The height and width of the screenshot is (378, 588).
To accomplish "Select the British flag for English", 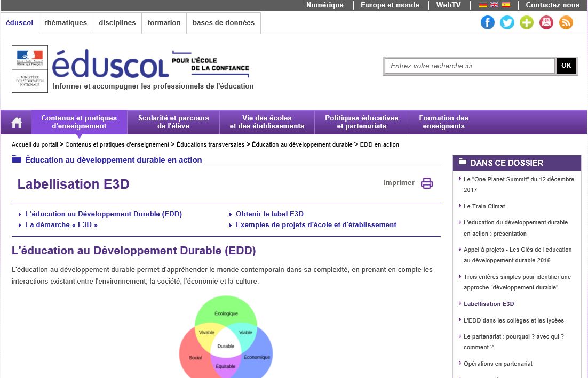I will tap(494, 5).
